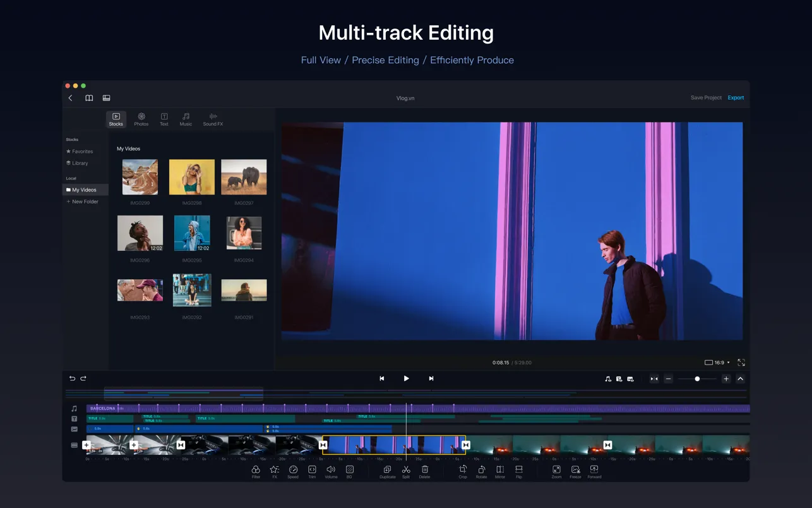Click the Mirror clip icon
Image resolution: width=812 pixels, height=508 pixels.
click(x=500, y=470)
